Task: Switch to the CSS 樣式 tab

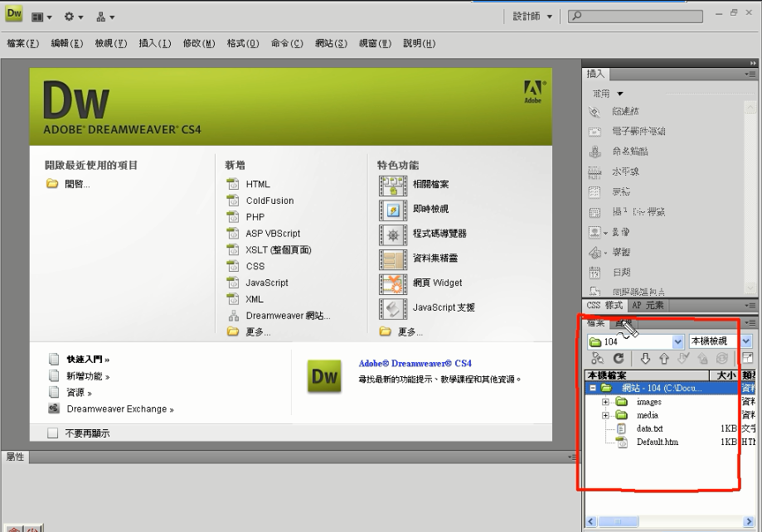Action: (604, 305)
